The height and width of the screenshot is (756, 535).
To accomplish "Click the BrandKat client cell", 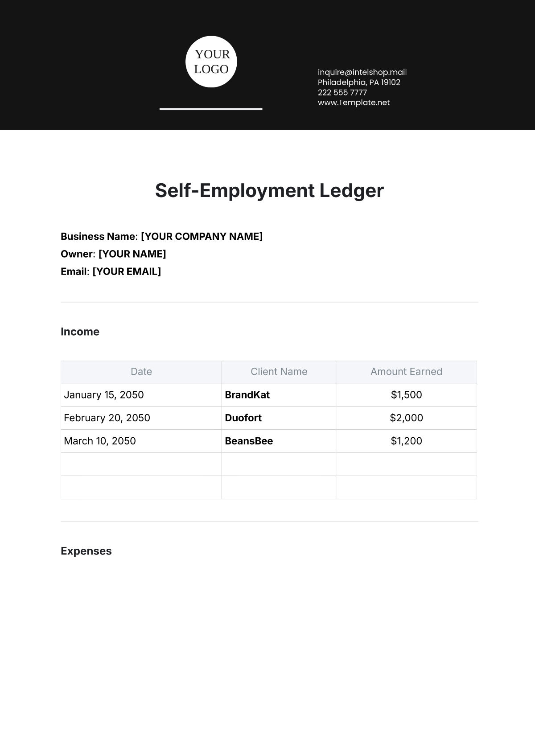I will [247, 395].
